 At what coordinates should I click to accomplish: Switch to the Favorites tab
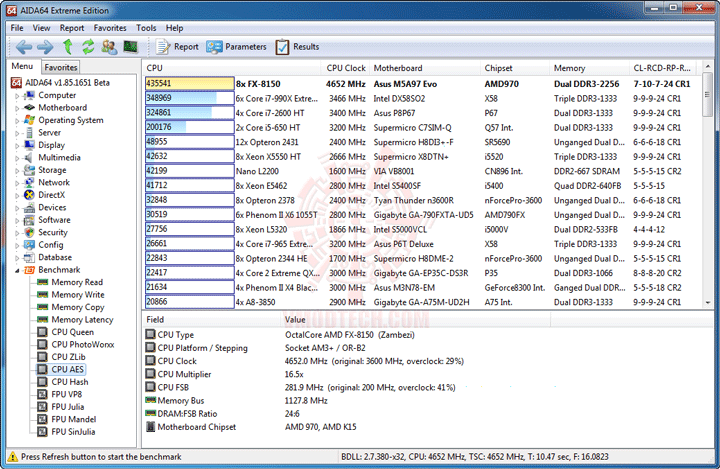(x=61, y=67)
